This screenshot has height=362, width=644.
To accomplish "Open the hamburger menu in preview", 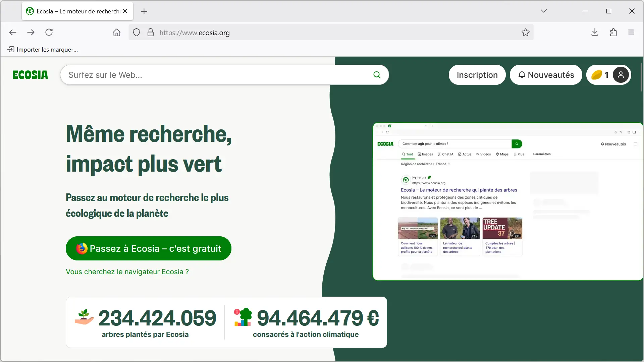I will [x=636, y=144].
